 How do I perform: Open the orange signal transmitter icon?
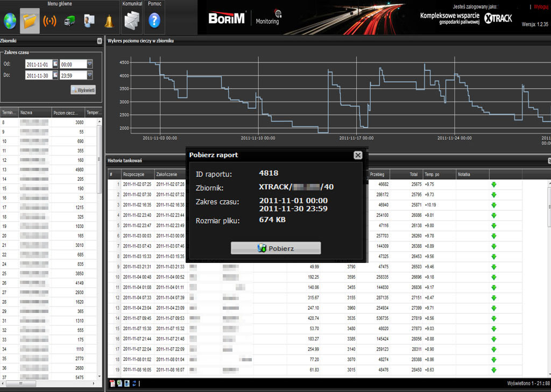[50, 21]
